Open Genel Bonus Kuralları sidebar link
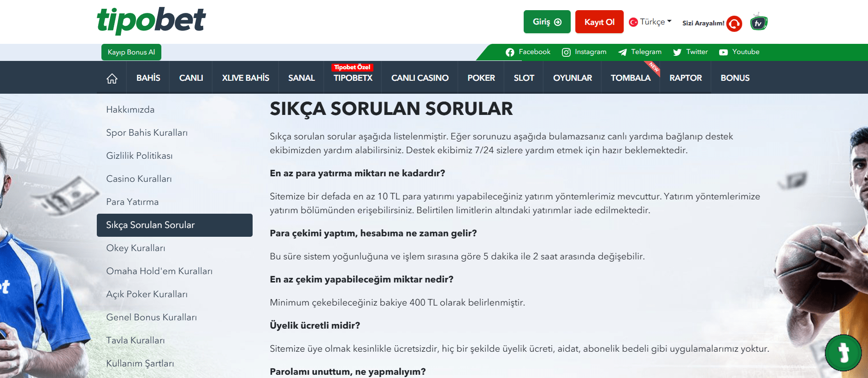Screen dimensions: 868x378 pyautogui.click(x=151, y=317)
